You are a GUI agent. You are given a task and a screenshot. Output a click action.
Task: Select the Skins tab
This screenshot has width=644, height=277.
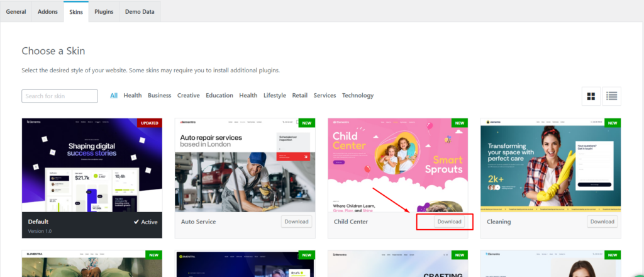[x=76, y=12]
